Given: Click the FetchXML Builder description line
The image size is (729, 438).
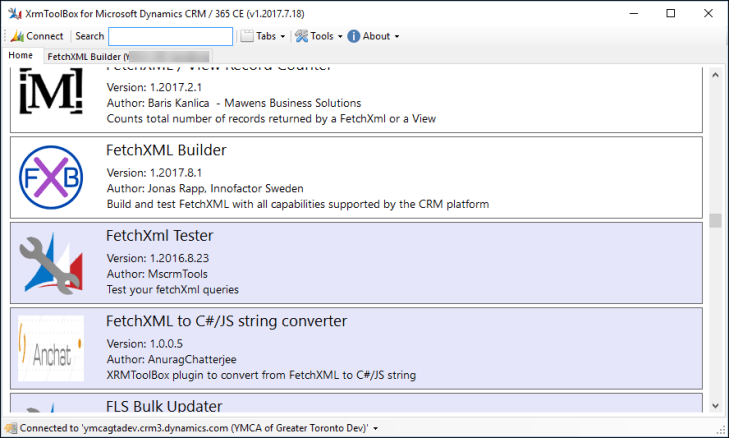Looking at the screenshot, I should pos(298,204).
